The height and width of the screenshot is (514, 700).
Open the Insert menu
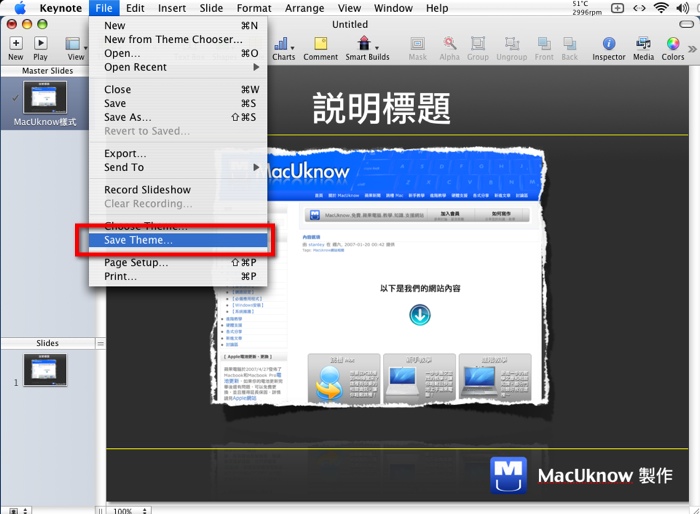point(172,8)
